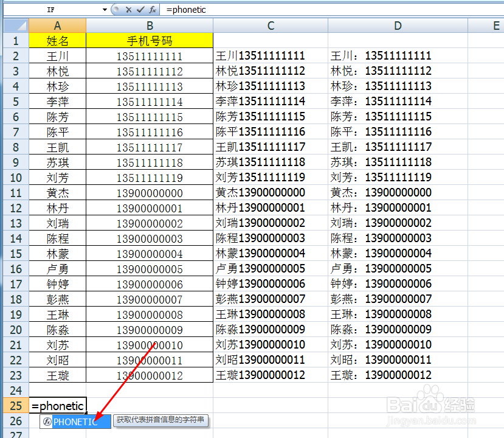
Task: Click the name cell 陈淼
Action: (x=58, y=330)
